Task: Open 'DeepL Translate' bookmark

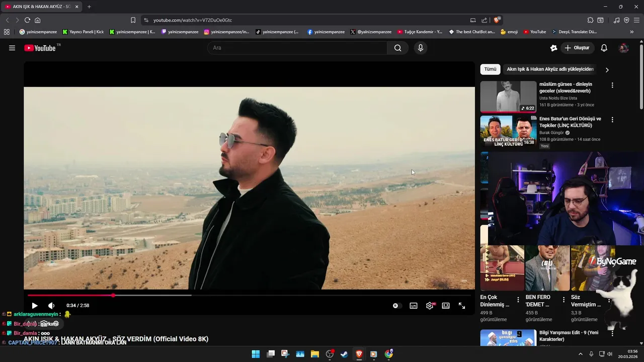Action: pos(574,32)
